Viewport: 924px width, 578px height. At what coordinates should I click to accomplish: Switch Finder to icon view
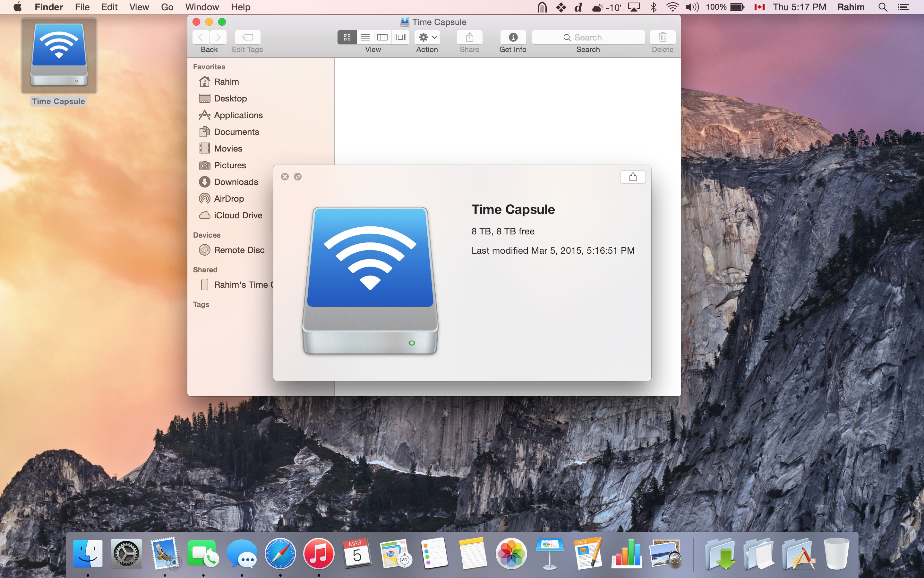(x=347, y=37)
